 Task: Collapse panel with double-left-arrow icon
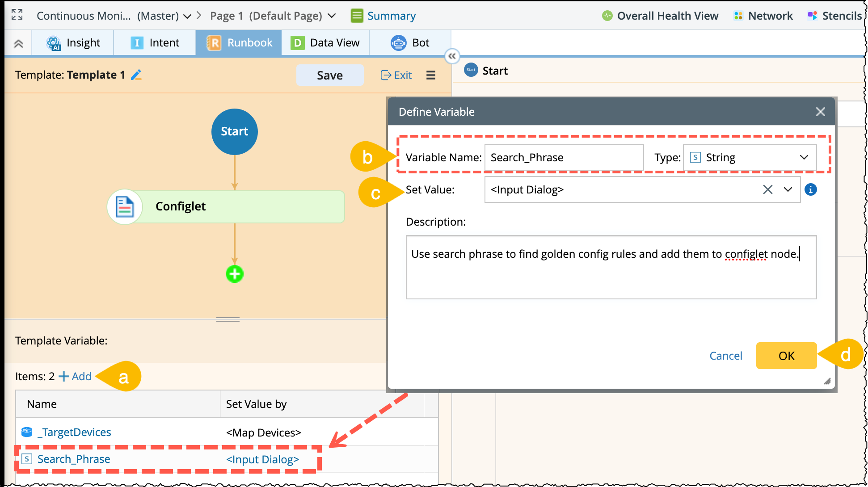tap(452, 56)
